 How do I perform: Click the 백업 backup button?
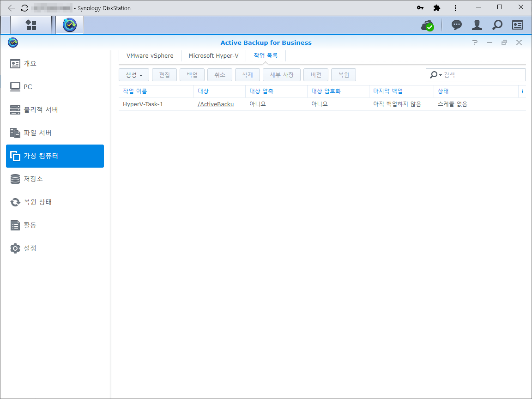click(x=192, y=75)
